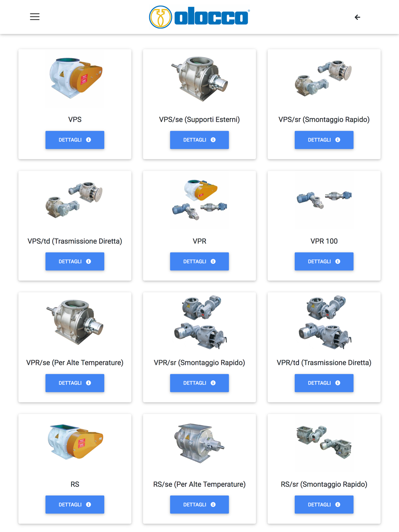Click the VPR/sr (Smontaggio Rapido) product photo

click(x=199, y=322)
